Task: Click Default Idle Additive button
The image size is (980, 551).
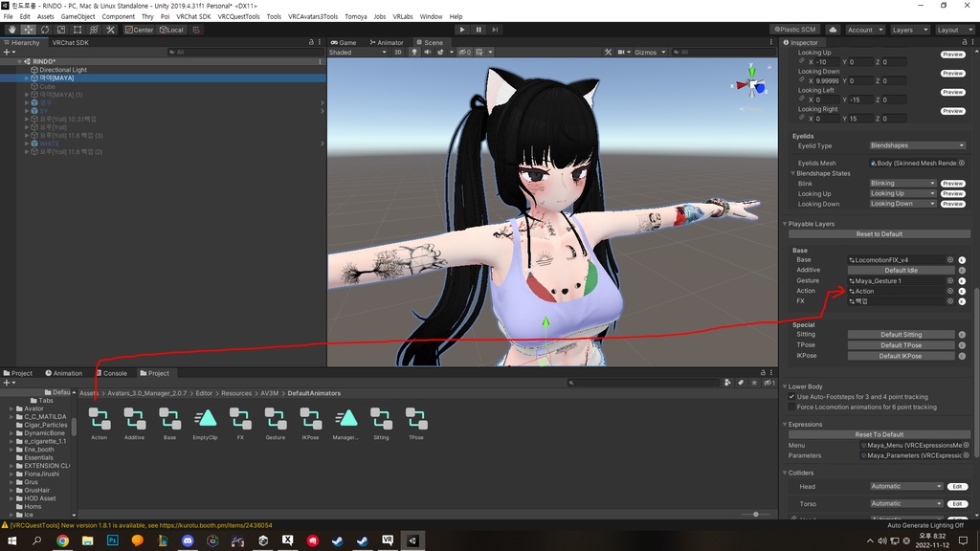Action: (x=901, y=271)
